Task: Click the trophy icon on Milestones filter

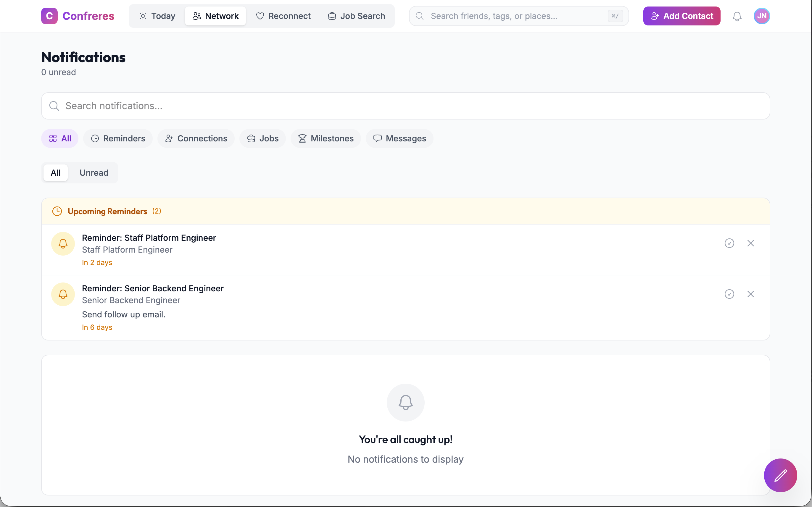Action: (302, 138)
